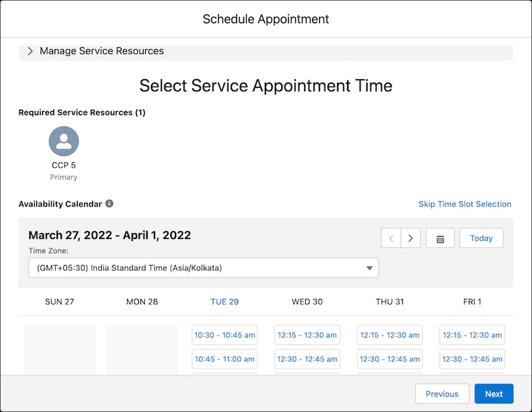Click the THU 31 column header
Image resolution: width=532 pixels, height=412 pixels.
tap(390, 302)
